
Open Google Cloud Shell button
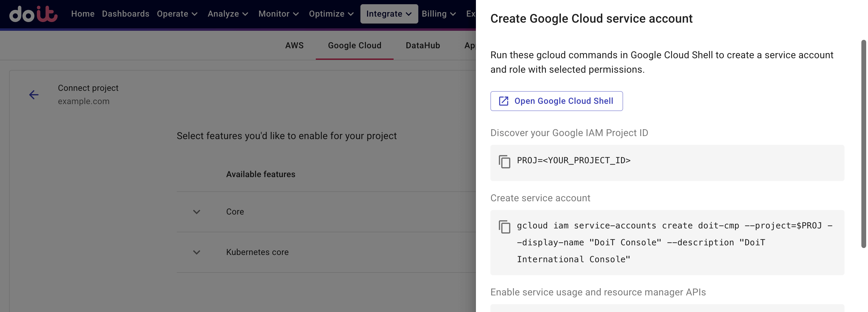pos(556,101)
